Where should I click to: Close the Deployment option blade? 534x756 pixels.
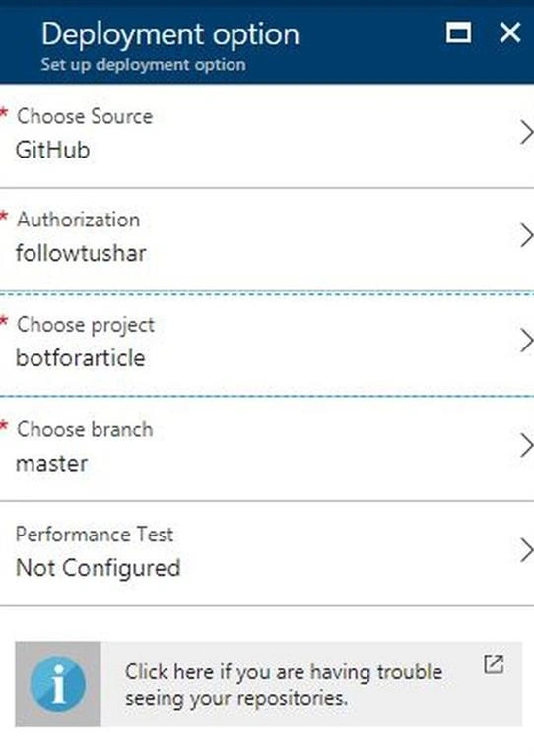[x=510, y=32]
